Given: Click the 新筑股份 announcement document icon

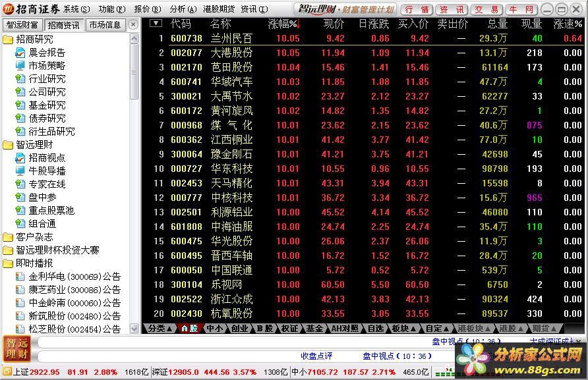Looking at the screenshot, I should 20,316.
